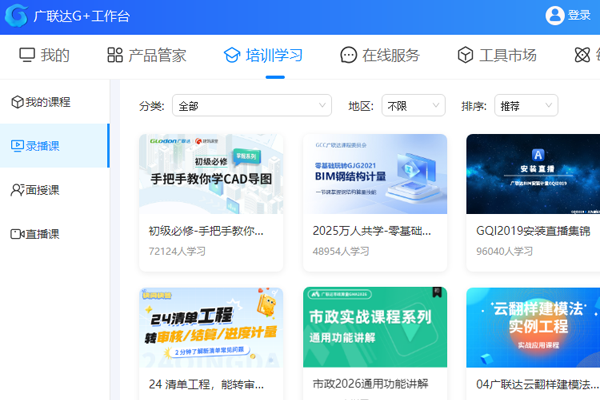Open the 产品管家 tab
Viewport: 600px width, 400px height.
coord(147,55)
